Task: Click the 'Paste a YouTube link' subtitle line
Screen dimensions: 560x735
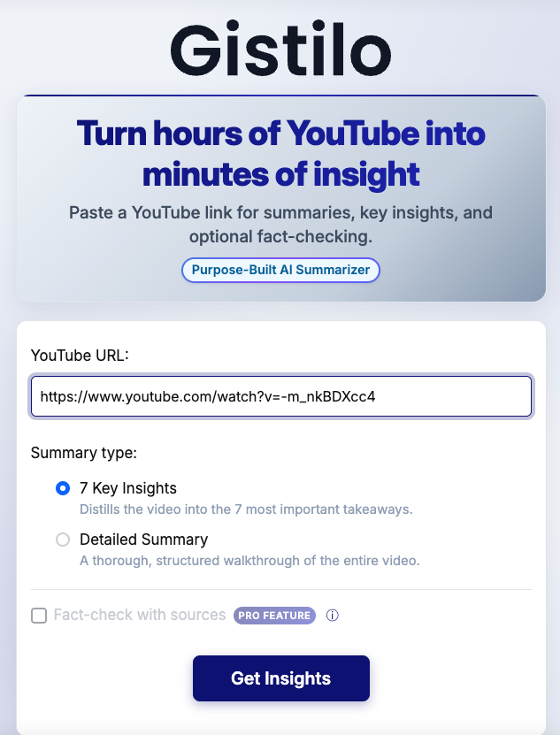Action: click(x=280, y=213)
